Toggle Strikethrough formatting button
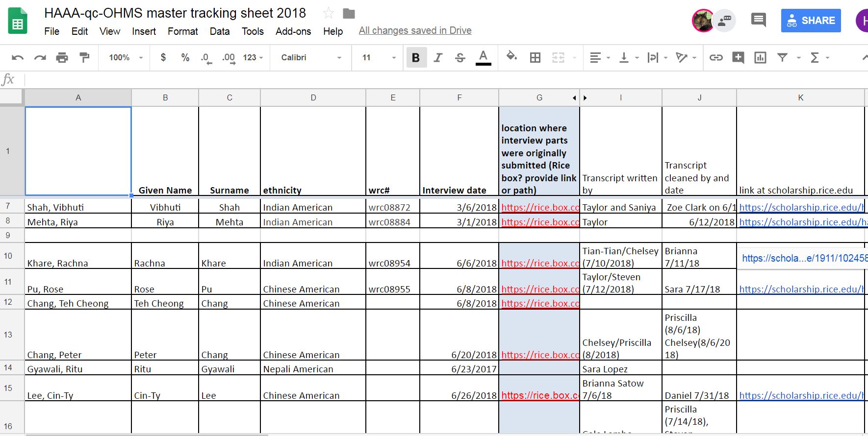This screenshot has height=436, width=868. click(460, 58)
